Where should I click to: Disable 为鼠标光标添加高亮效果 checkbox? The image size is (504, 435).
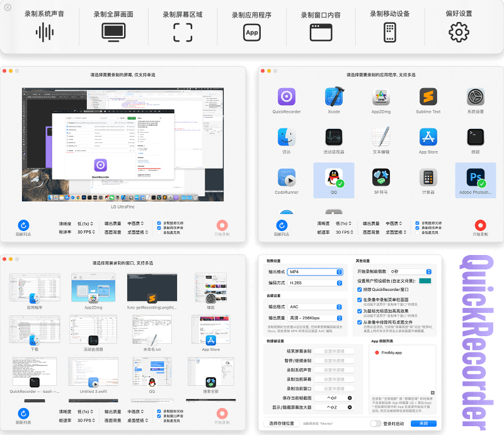coord(359,311)
